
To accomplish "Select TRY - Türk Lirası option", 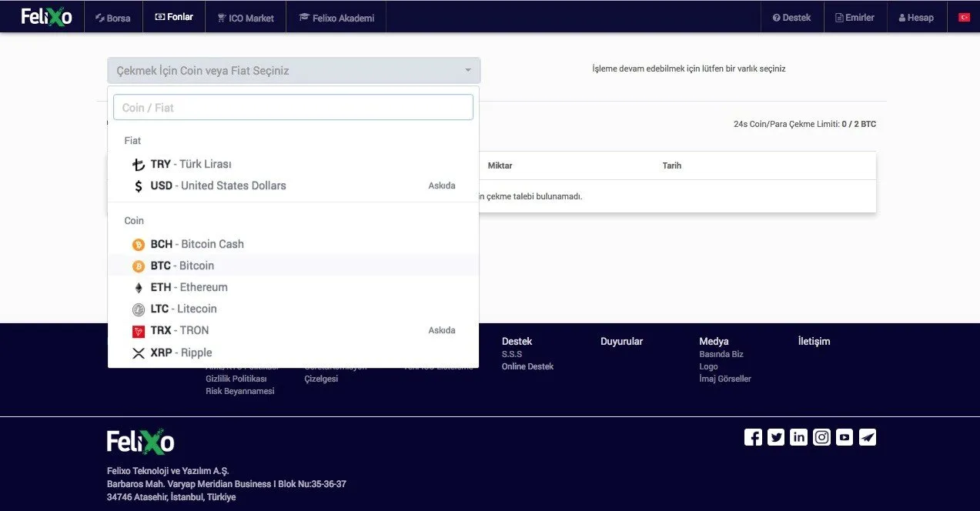I will pos(293,164).
